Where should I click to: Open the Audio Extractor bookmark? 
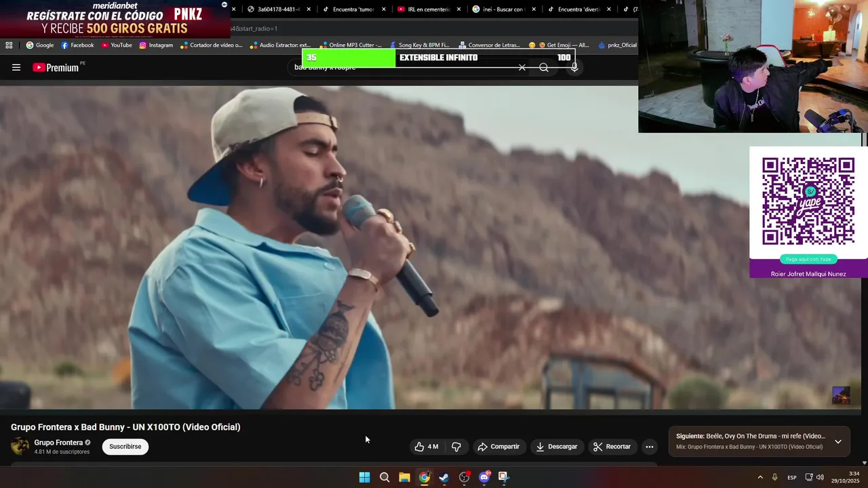coord(280,45)
